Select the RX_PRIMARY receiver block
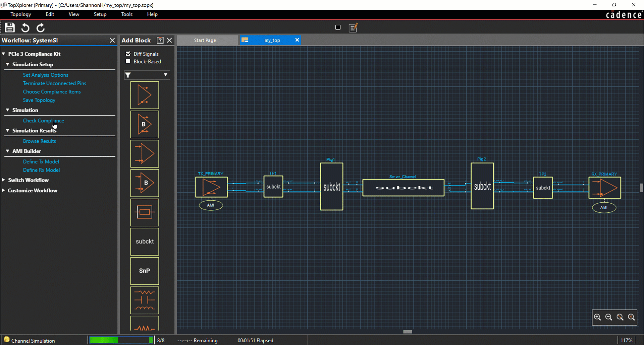The height and width of the screenshot is (345, 644). (605, 188)
